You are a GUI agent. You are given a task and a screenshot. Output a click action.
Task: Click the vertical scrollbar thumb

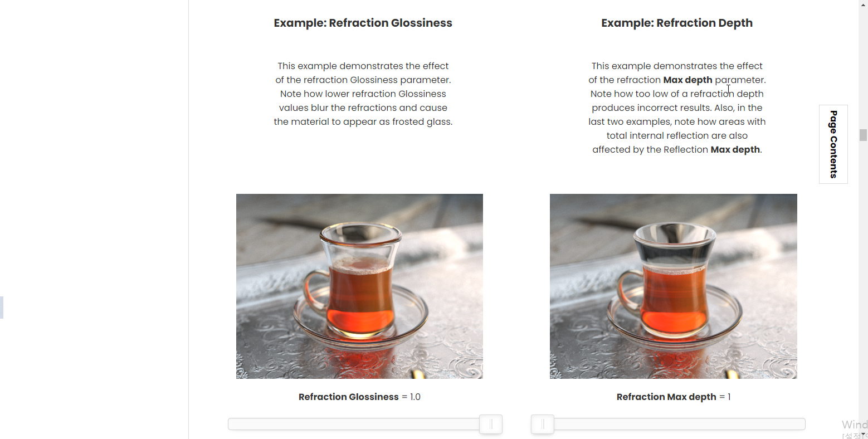863,135
